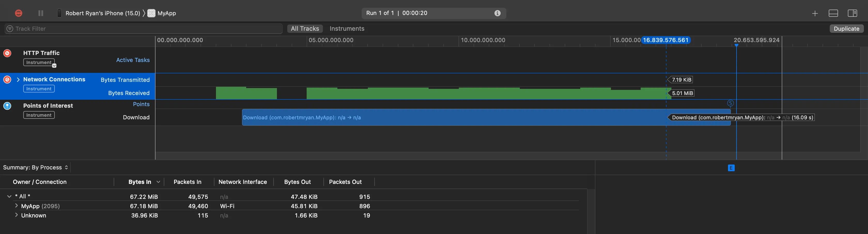Sort by Packets In column
The height and width of the screenshot is (234, 868).
(x=187, y=182)
